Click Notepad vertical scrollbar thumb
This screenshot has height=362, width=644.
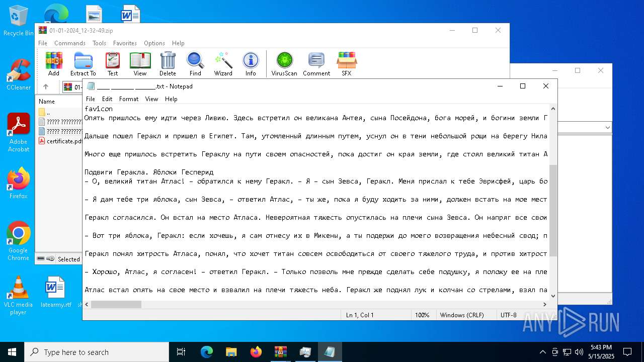pos(553,210)
